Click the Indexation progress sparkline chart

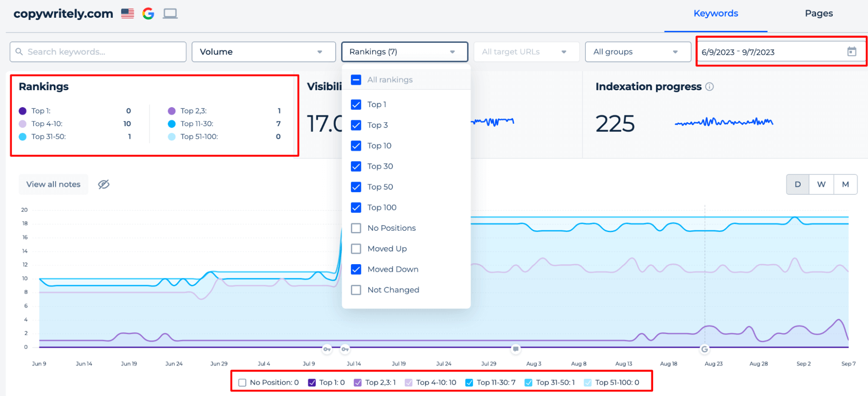point(724,122)
